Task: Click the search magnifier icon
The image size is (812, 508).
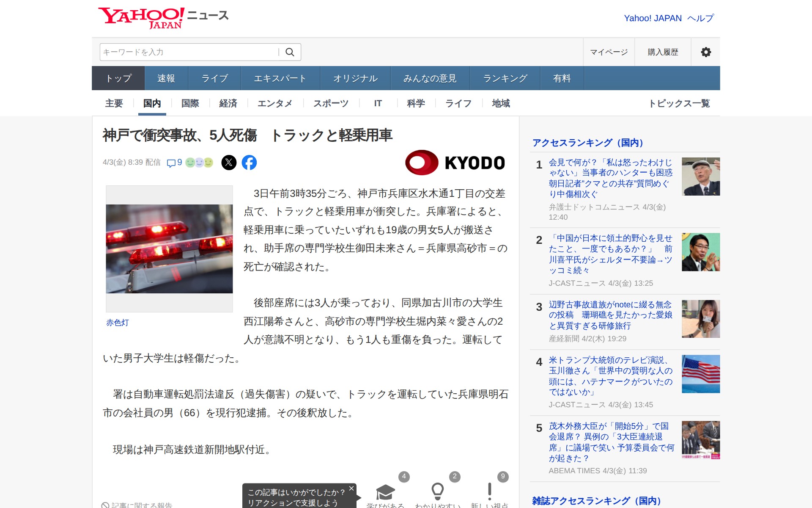Action: pos(290,52)
